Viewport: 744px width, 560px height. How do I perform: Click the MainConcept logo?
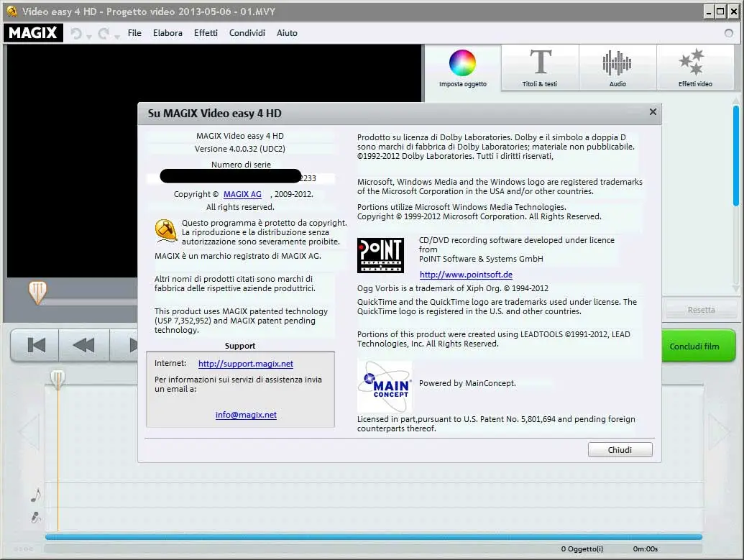tap(385, 386)
